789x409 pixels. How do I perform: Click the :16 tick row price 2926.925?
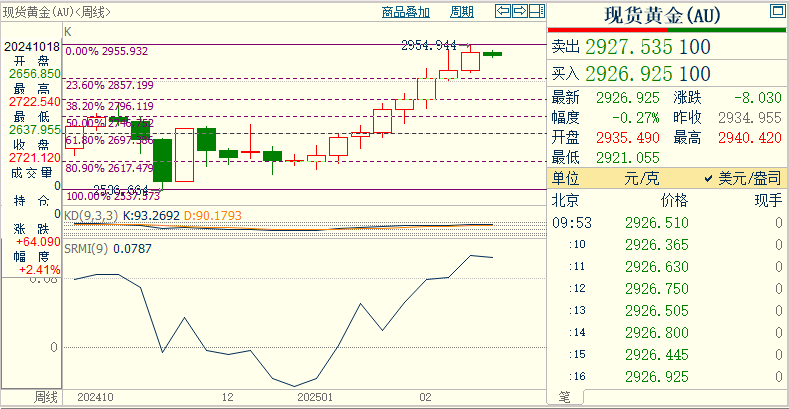657,377
